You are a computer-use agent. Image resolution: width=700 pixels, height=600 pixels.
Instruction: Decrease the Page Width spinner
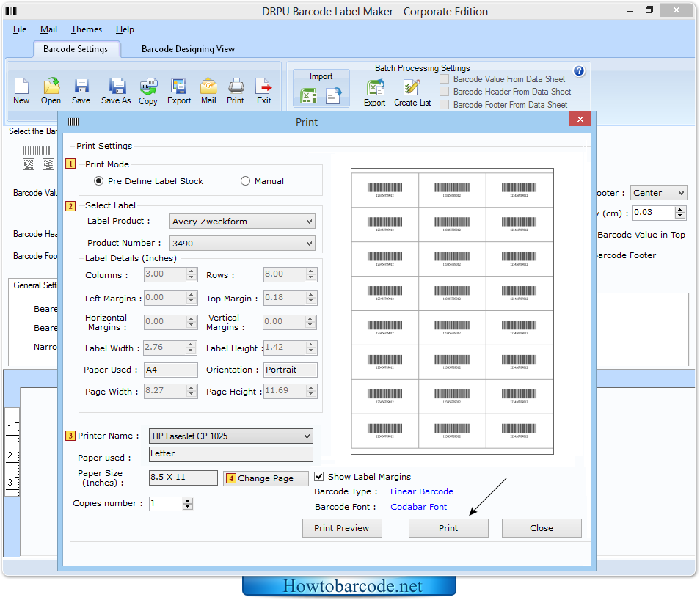191,394
